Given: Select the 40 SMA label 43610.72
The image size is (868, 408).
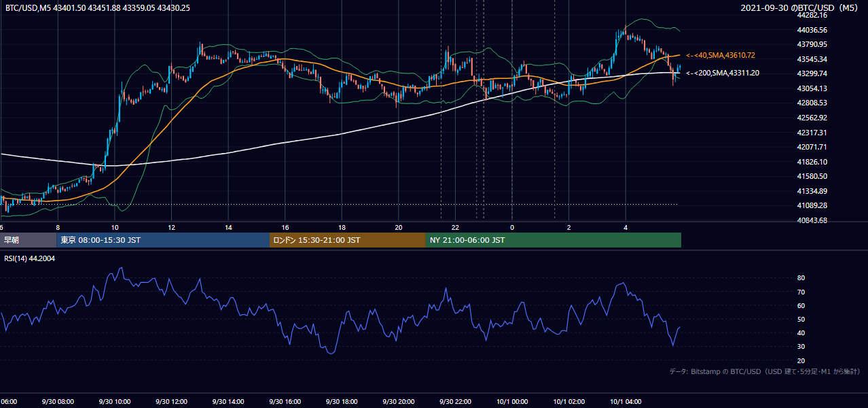Looking at the screenshot, I should pos(721,55).
